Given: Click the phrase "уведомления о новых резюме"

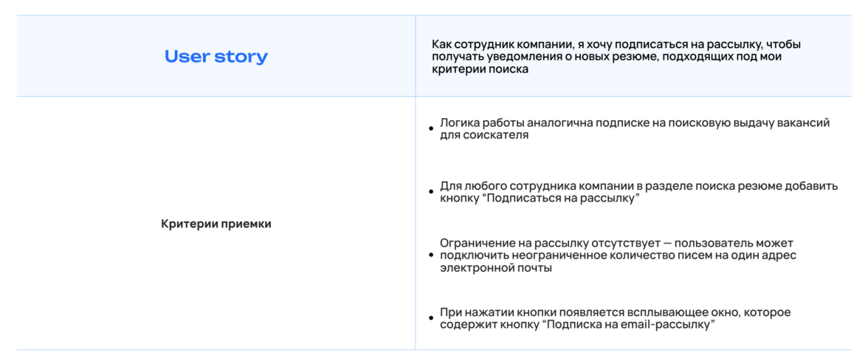Looking at the screenshot, I should (x=551, y=57).
